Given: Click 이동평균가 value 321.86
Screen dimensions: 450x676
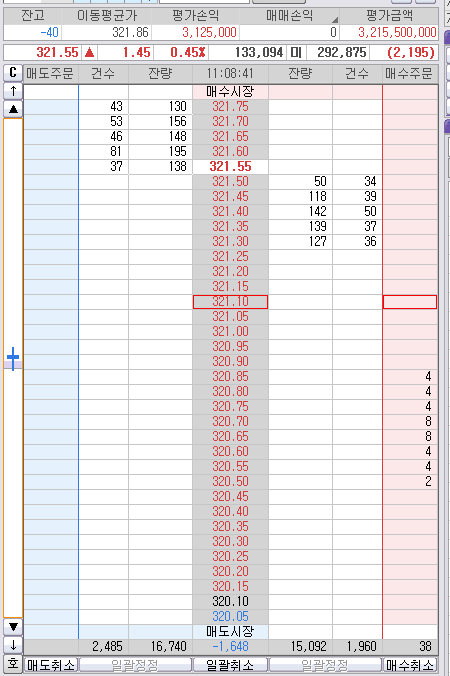Looking at the screenshot, I should point(106,32).
